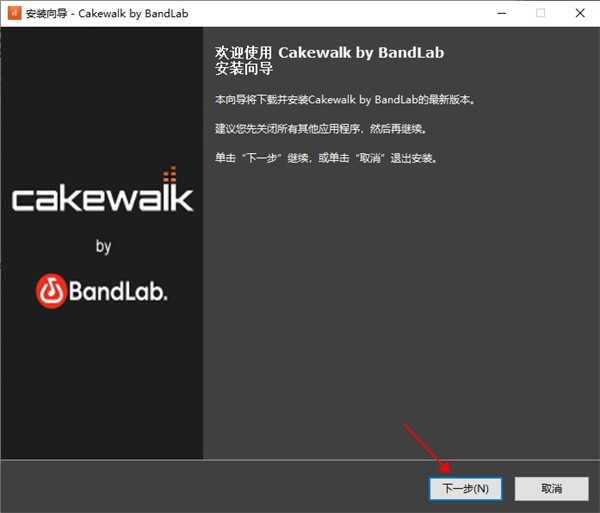Click the heading '欢迎使用 Cakewalk by BandLab'
Viewport: 600px width, 513px height.
coord(329,52)
